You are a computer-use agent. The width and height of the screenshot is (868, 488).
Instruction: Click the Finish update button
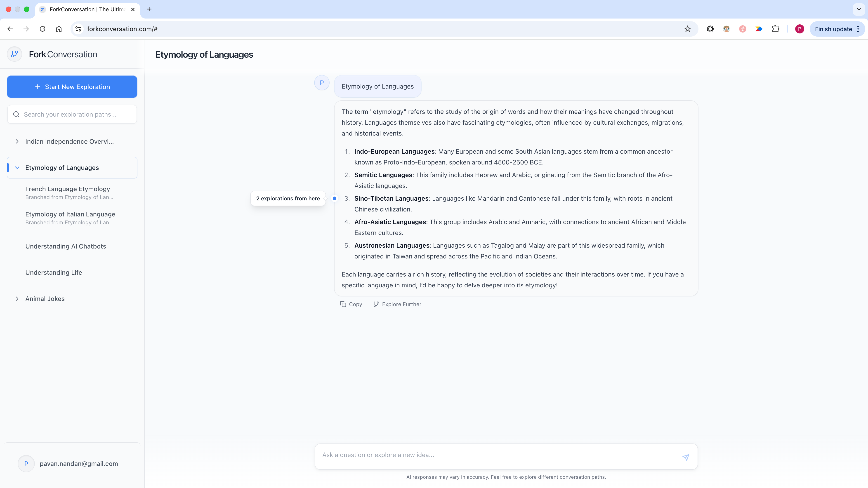click(x=833, y=29)
